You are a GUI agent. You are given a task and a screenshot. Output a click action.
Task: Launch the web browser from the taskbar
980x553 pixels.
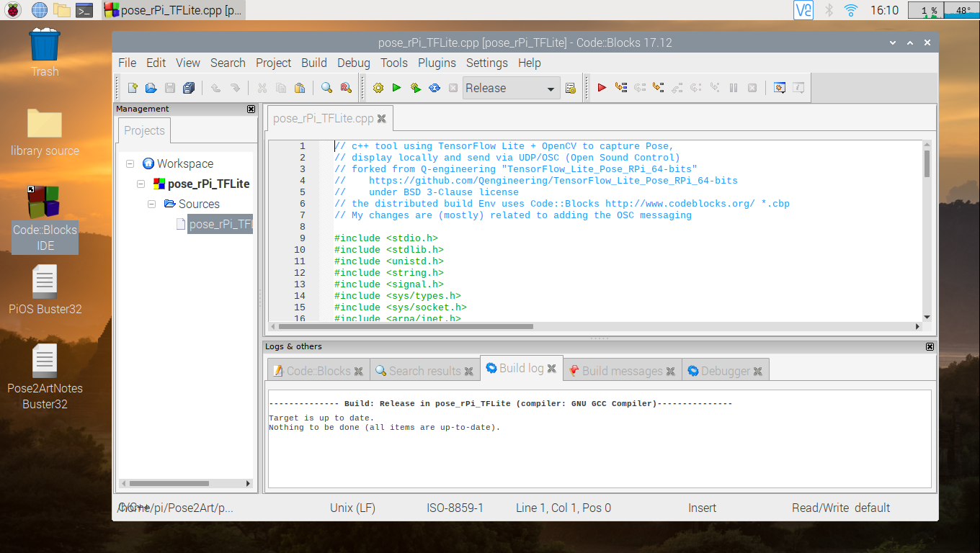(x=39, y=10)
